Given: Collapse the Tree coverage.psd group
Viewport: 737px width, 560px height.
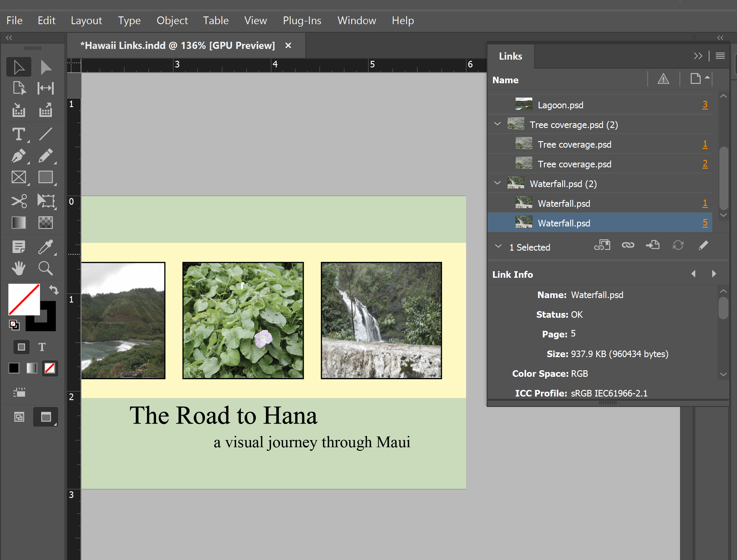Looking at the screenshot, I should pyautogui.click(x=497, y=124).
